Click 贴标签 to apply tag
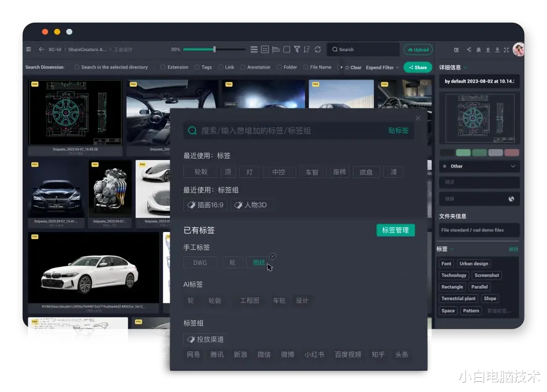547x392 pixels. (399, 131)
